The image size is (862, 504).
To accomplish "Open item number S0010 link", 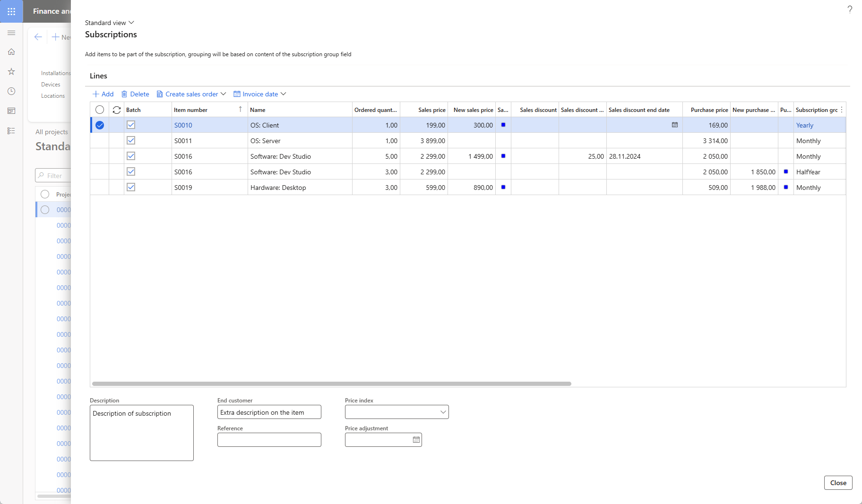I will point(183,125).
